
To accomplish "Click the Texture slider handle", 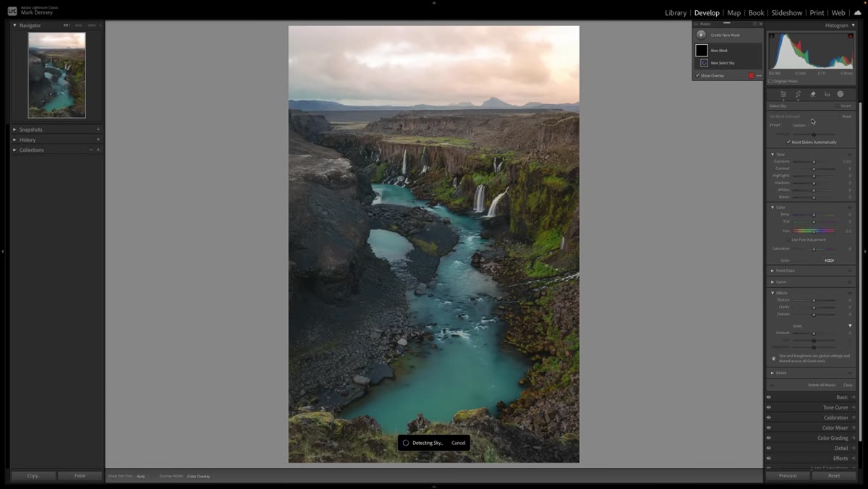I will (x=814, y=299).
